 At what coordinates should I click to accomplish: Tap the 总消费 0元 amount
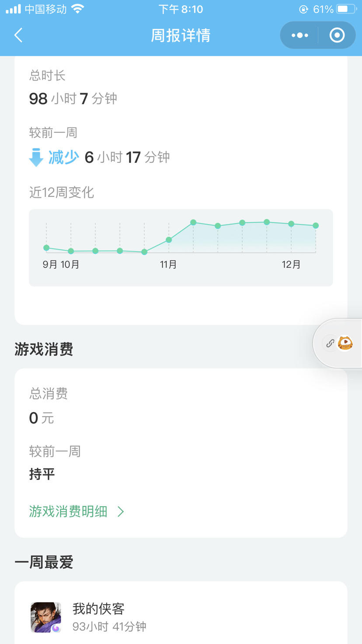(x=42, y=418)
